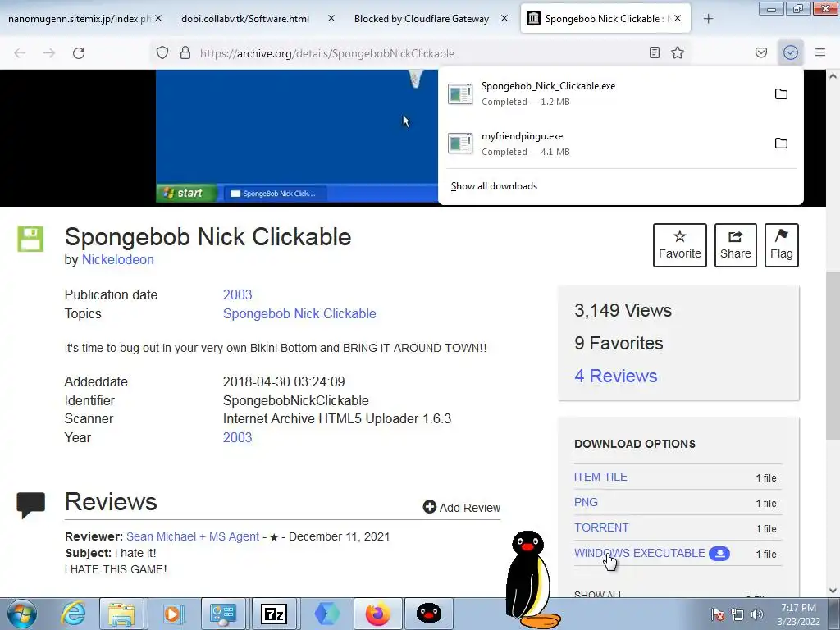Click the Save to Pocket icon
The image size is (840, 630).
[761, 52]
